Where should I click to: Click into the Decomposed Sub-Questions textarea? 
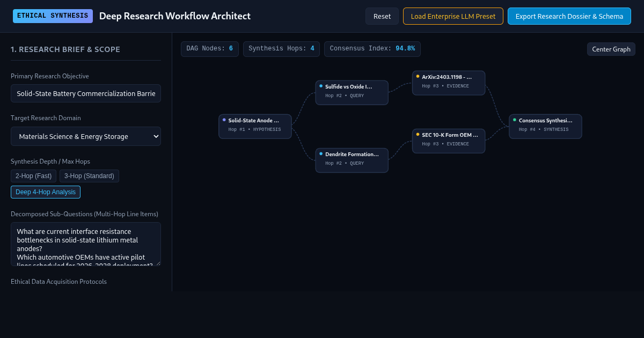point(86,244)
